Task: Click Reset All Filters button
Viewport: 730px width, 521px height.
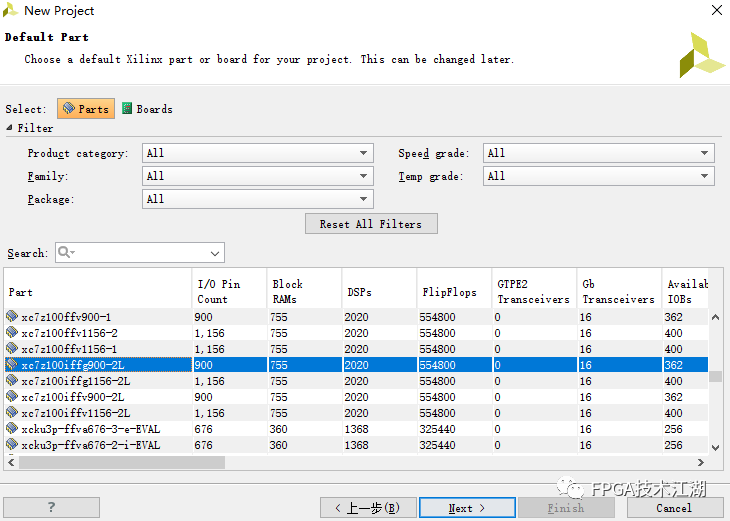Action: [371, 224]
